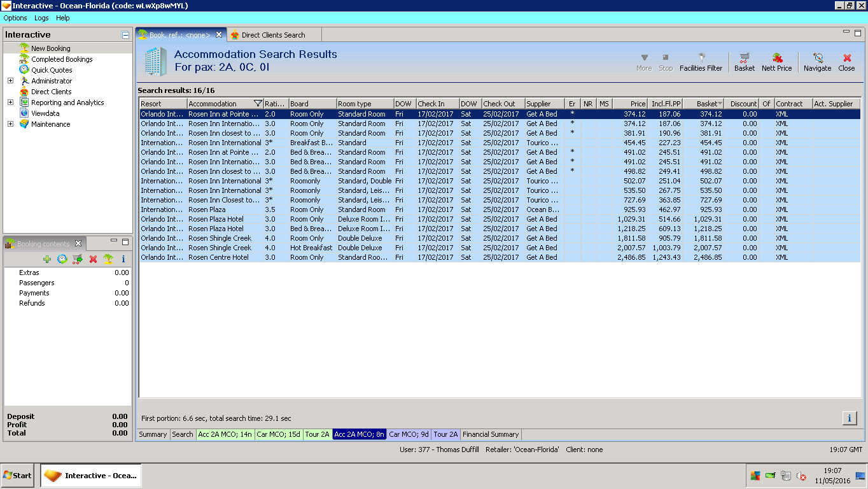Click the green plus icon in Booking contents
868x489 pixels.
click(47, 259)
